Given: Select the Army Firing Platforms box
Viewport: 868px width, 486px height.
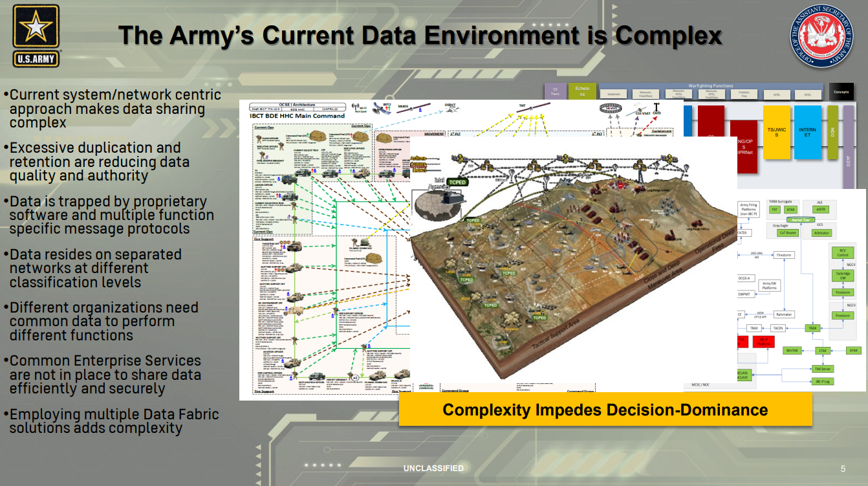Looking at the screenshot, I should point(748,209).
